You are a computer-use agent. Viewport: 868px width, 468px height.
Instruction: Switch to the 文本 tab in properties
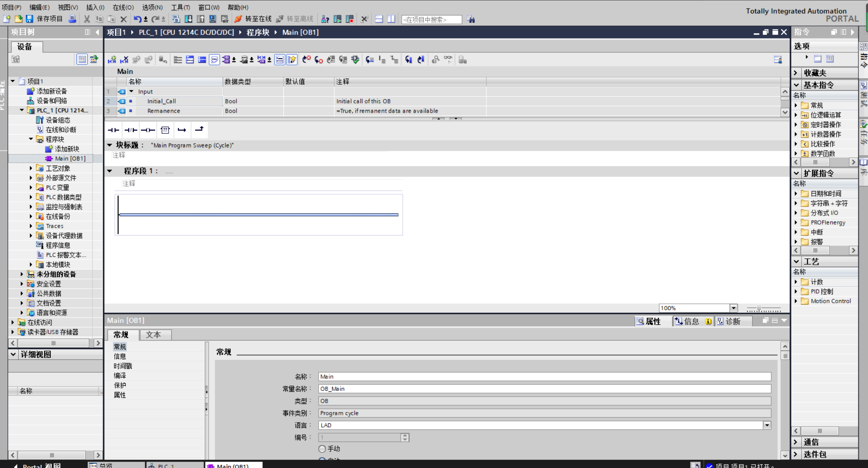pyautogui.click(x=154, y=335)
